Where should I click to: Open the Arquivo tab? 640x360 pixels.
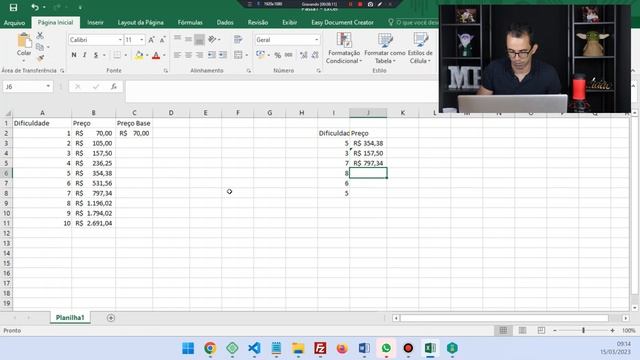pos(15,22)
